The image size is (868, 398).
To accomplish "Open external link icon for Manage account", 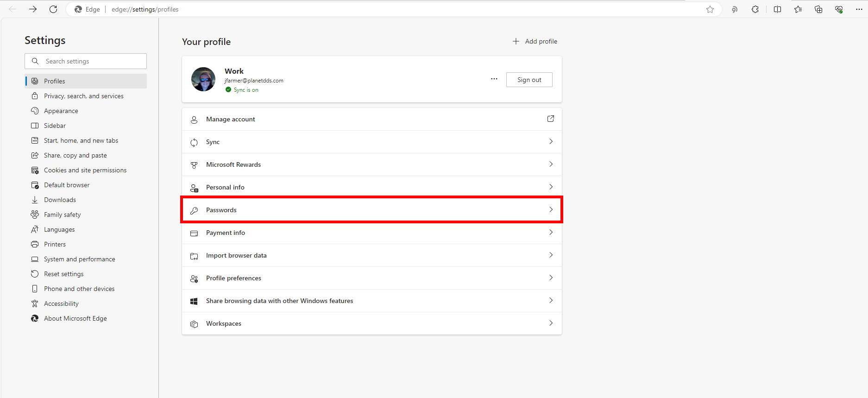I will pyautogui.click(x=550, y=119).
